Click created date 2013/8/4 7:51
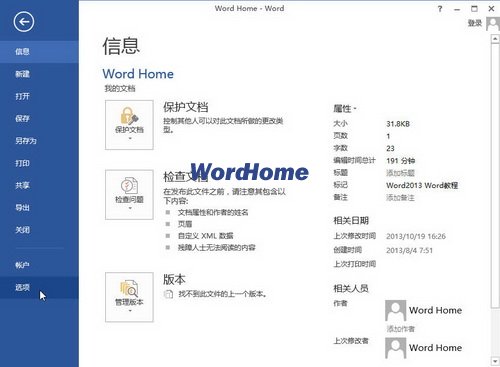This screenshot has height=367, width=500. click(x=409, y=250)
